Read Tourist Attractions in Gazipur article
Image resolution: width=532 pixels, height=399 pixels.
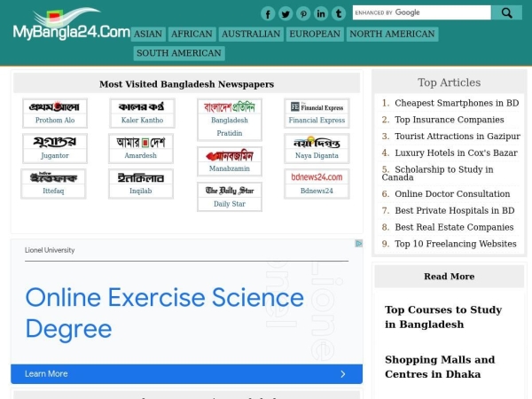(x=457, y=136)
